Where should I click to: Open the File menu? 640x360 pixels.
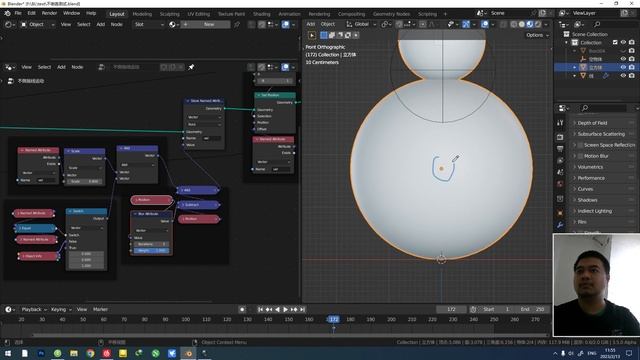click(18, 13)
